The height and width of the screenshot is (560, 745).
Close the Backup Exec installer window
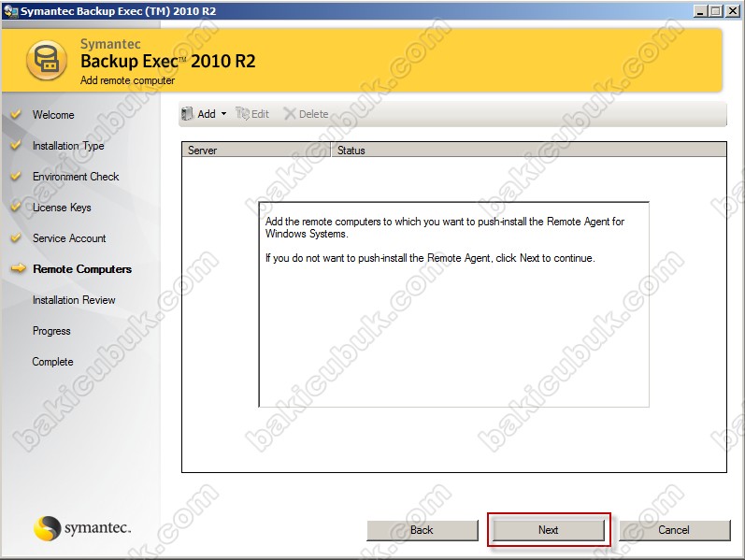pos(733,11)
